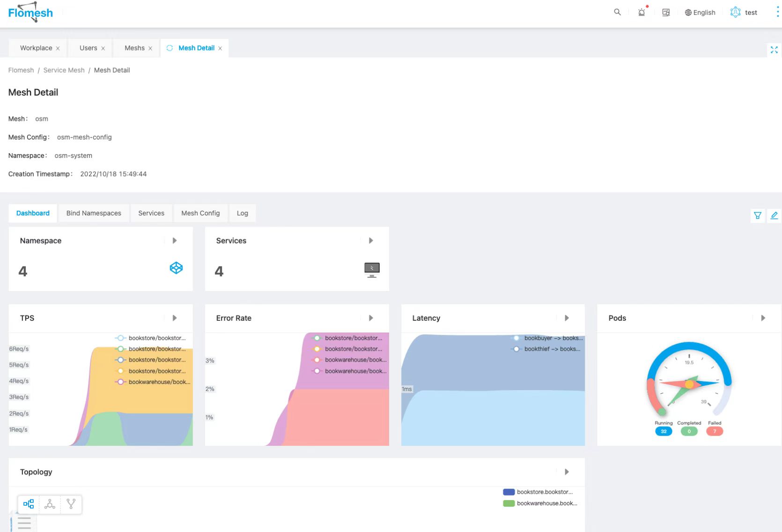This screenshot has width=782, height=532.
Task: Click the osm-system namespace value
Action: click(x=73, y=155)
